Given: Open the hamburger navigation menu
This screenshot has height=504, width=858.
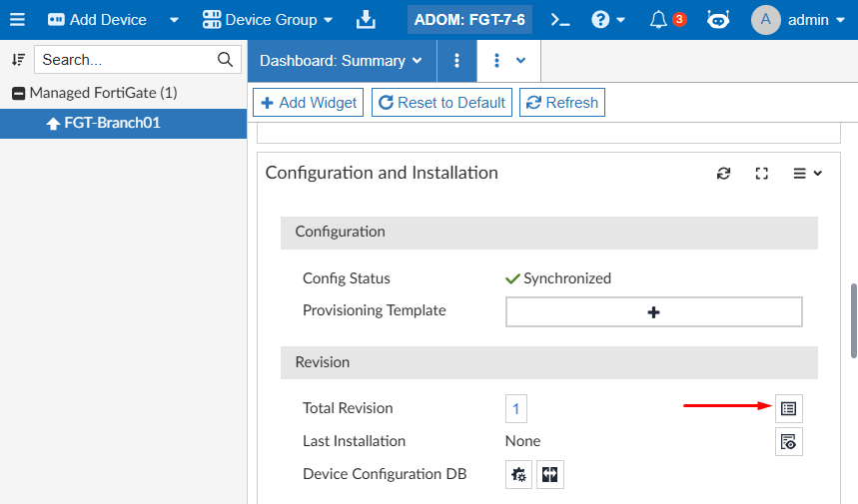Looking at the screenshot, I should pyautogui.click(x=18, y=20).
